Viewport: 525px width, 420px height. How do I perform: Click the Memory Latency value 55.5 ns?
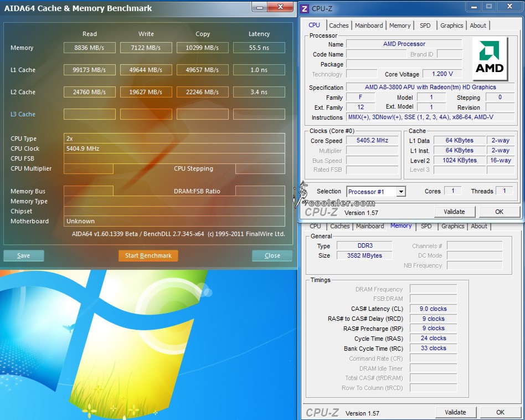(x=259, y=48)
